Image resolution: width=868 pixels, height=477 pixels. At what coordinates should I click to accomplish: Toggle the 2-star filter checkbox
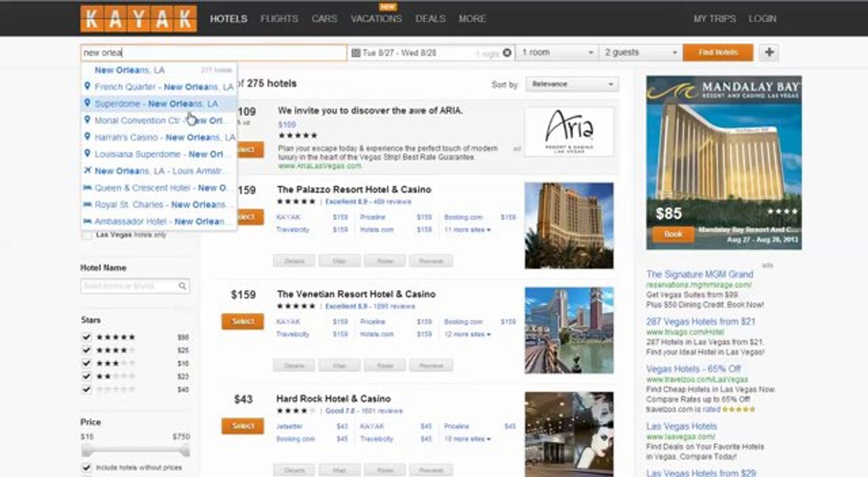[86, 376]
